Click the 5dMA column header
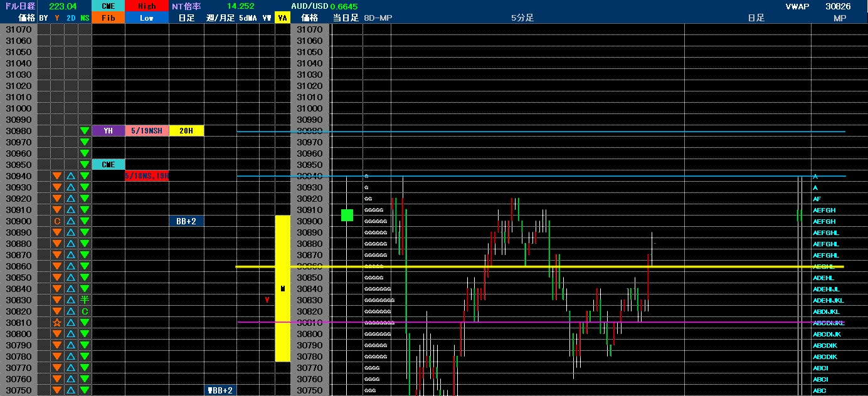This screenshot has width=868, height=396. [x=248, y=18]
